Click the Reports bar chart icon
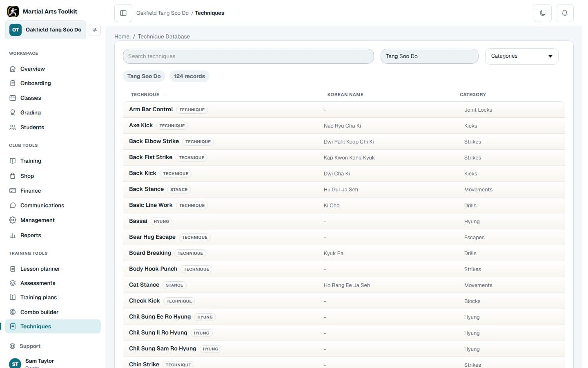The width and height of the screenshot is (588, 368). point(13,235)
